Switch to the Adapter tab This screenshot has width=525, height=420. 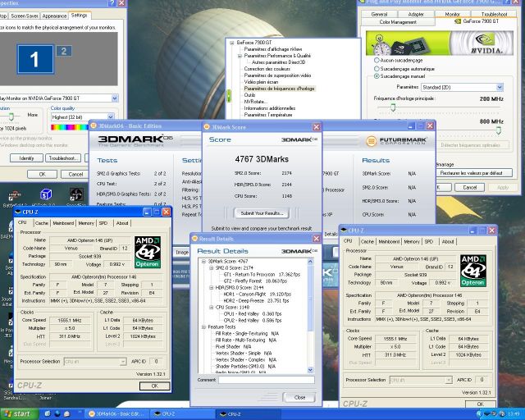point(416,14)
